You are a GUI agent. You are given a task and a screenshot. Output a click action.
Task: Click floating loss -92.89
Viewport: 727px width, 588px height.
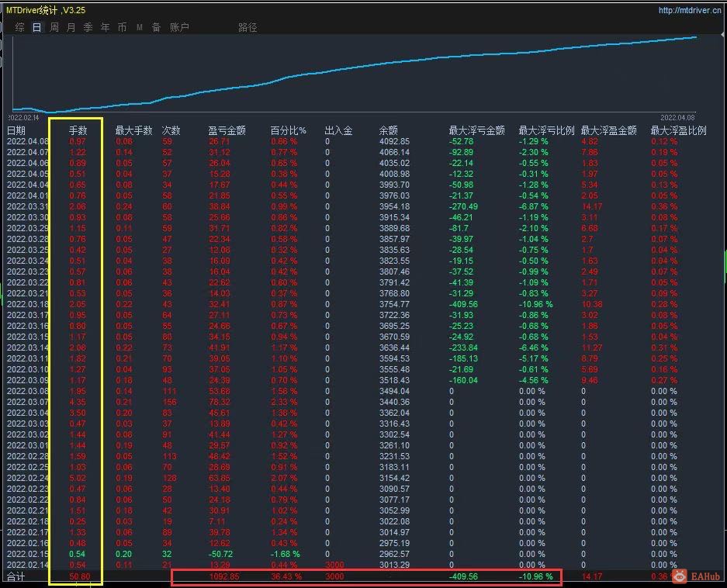click(x=462, y=152)
